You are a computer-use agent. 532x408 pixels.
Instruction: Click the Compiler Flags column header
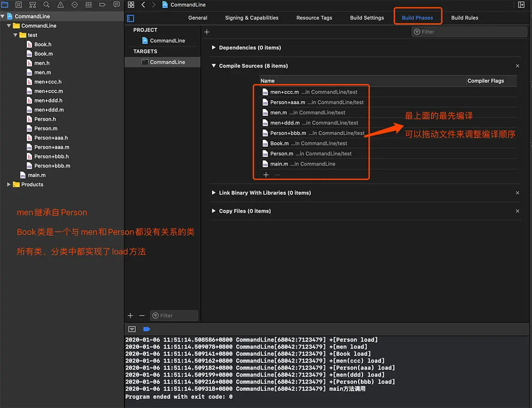pos(485,81)
